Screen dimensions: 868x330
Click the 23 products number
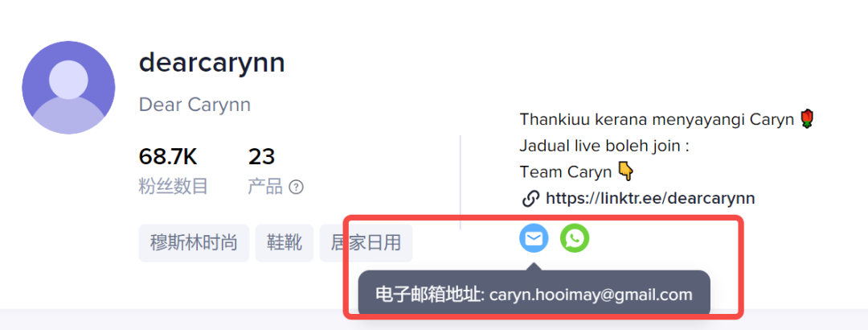[x=261, y=157]
